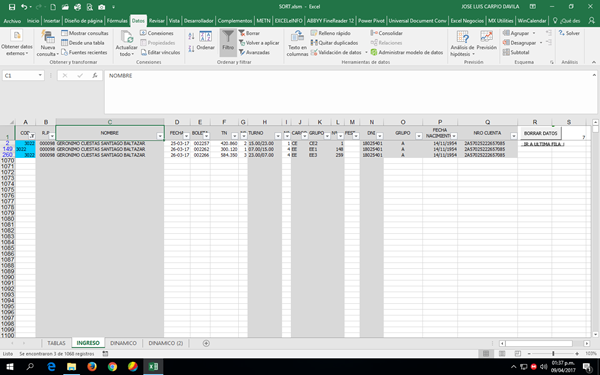Collapse the ribbon
Image resolution: width=600 pixels, height=375 pixels.
coord(593,62)
